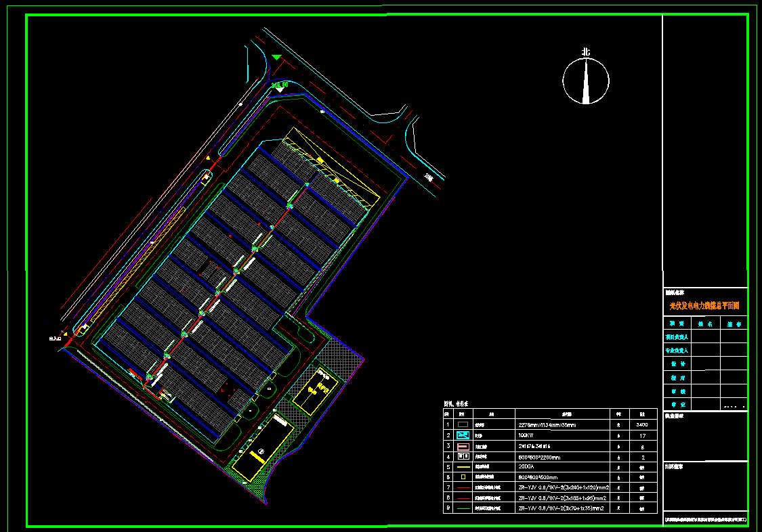The width and height of the screenshot is (762, 532).
Task: Select the ZR-YJV 2(3×240+1×120)mm2 cable spec
Action: coord(564,487)
